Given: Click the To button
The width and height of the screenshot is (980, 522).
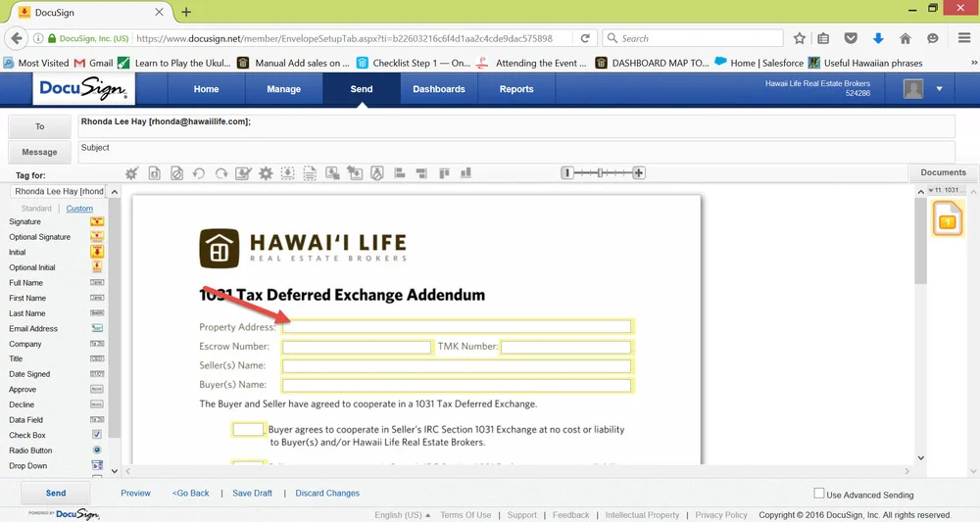Looking at the screenshot, I should (39, 126).
